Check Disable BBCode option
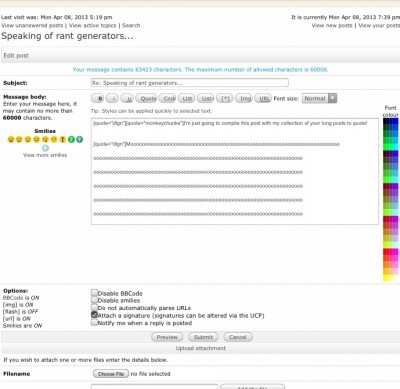Viewport: 400px width, 389px height. (94, 293)
